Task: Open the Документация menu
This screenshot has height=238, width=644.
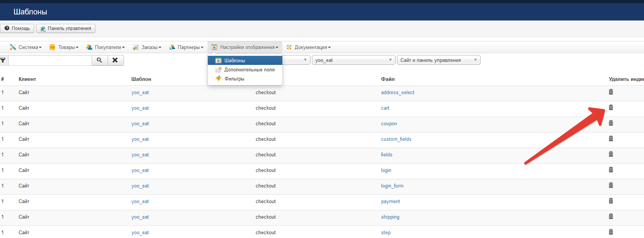Action: tap(309, 47)
